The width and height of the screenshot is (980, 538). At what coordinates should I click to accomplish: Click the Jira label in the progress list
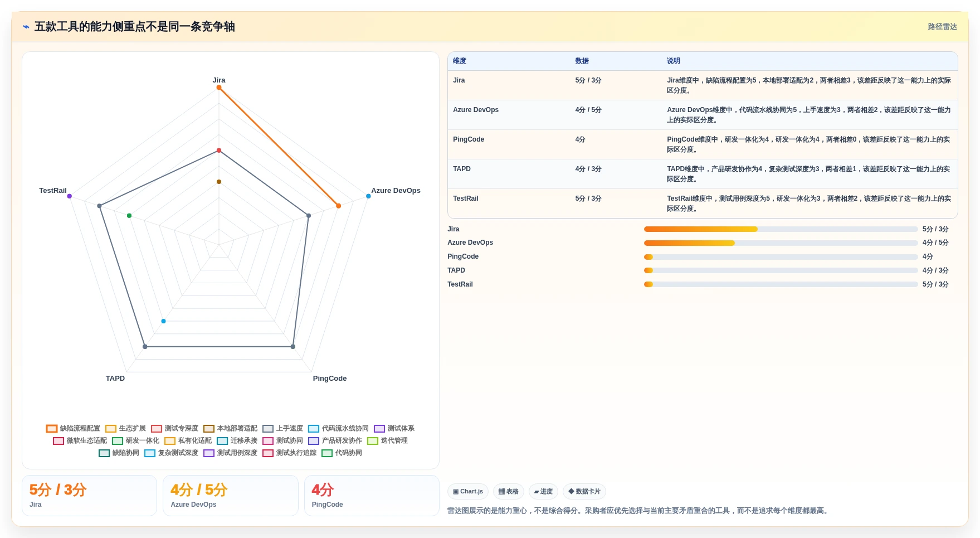(x=454, y=229)
